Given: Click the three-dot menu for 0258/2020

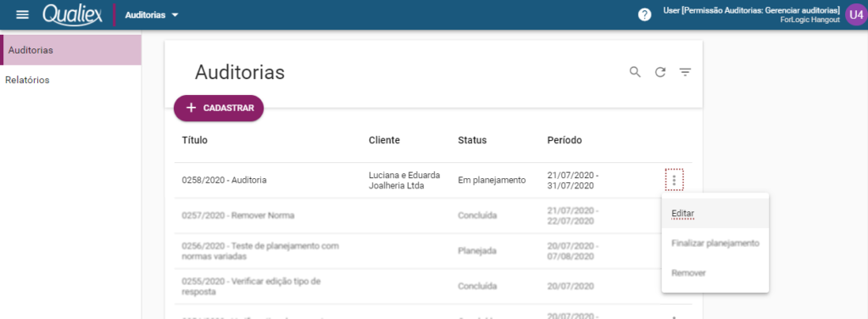Looking at the screenshot, I should (x=674, y=180).
